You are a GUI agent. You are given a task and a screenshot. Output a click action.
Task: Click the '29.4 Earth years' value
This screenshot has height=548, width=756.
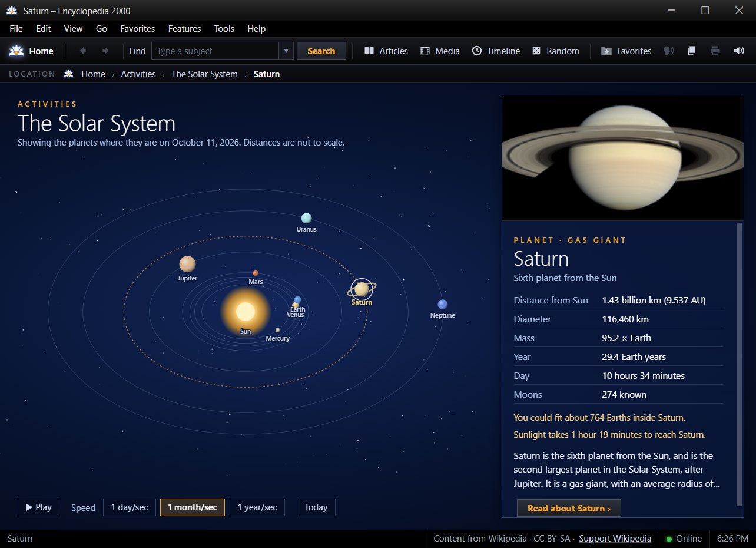[634, 356]
